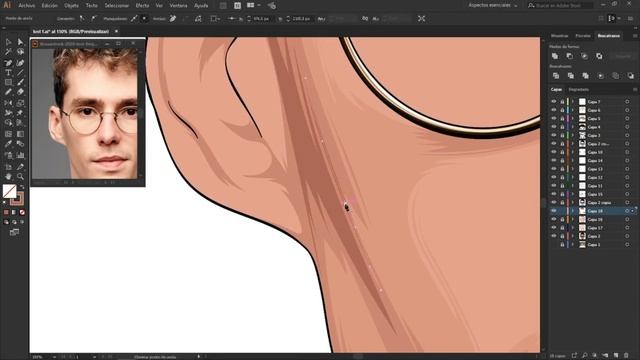Open zoom level dropdown in status bar
This screenshot has height=360, width=640.
54,357
